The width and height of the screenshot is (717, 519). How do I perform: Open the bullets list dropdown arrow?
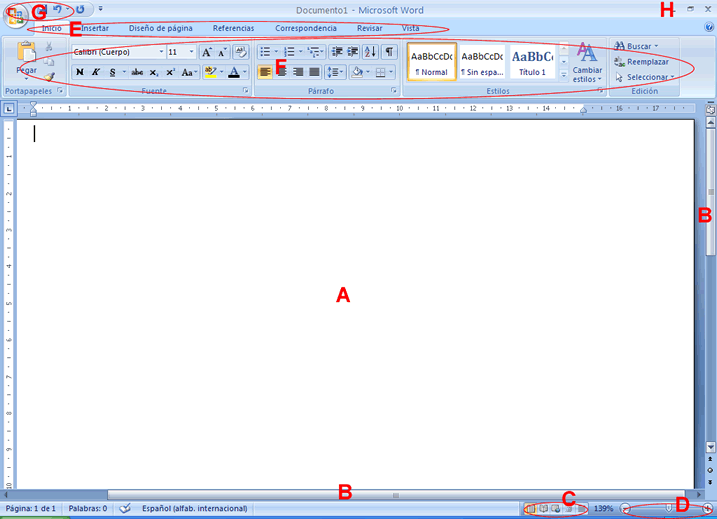point(276,52)
